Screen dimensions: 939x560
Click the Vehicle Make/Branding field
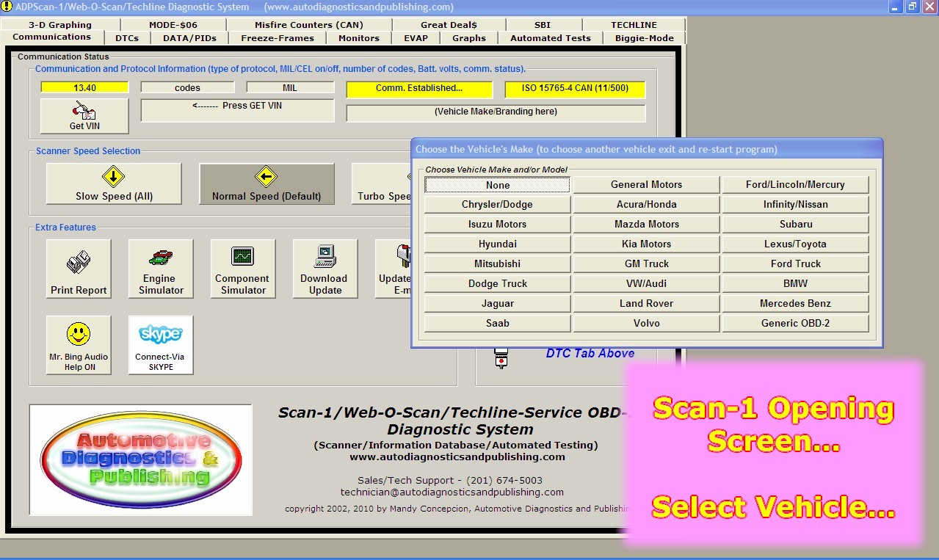[x=496, y=113]
